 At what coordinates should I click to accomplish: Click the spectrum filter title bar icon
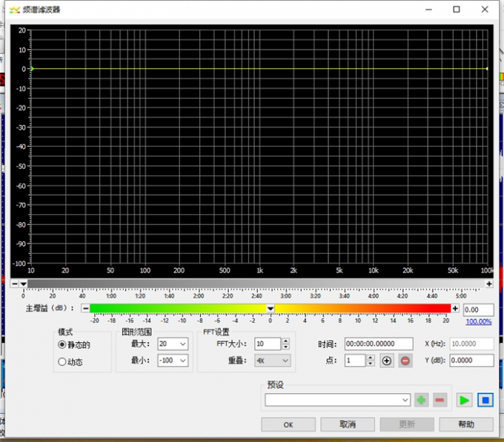click(x=15, y=10)
